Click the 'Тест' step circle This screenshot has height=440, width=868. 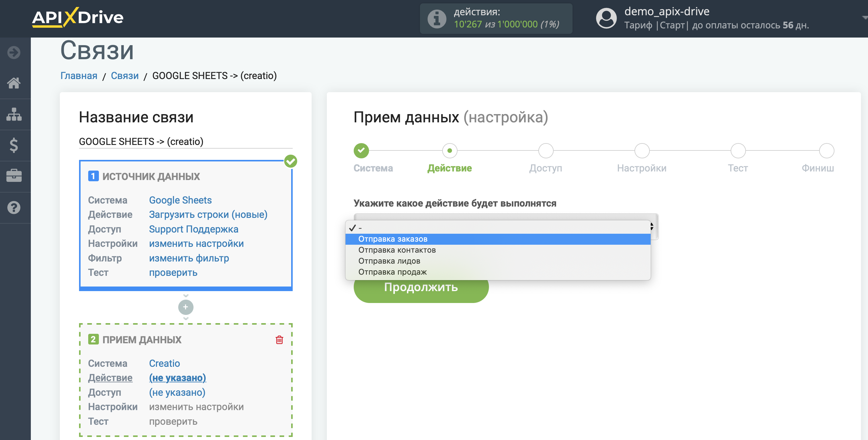point(738,151)
